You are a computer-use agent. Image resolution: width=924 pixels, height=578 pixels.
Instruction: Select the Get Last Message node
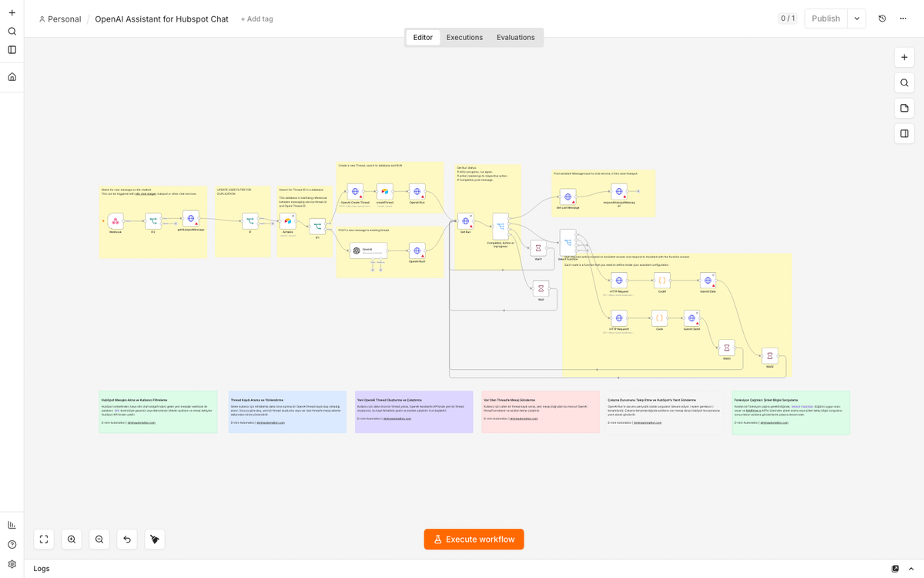tap(567, 197)
